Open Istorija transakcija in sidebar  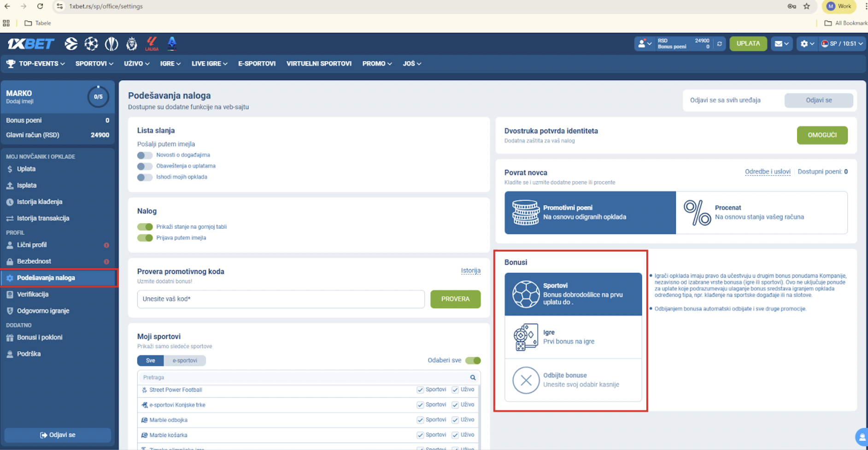point(43,218)
